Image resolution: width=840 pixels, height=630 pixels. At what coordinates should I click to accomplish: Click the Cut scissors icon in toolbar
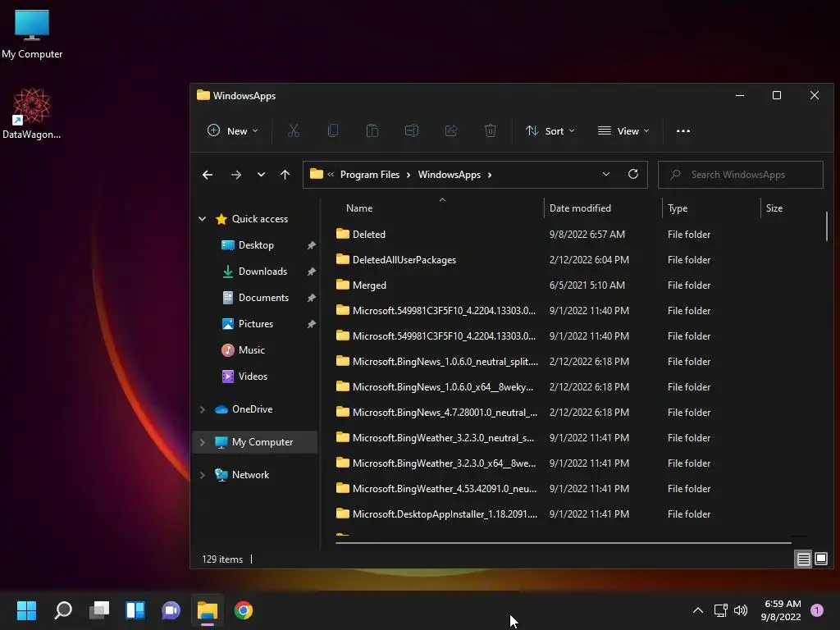[294, 130]
